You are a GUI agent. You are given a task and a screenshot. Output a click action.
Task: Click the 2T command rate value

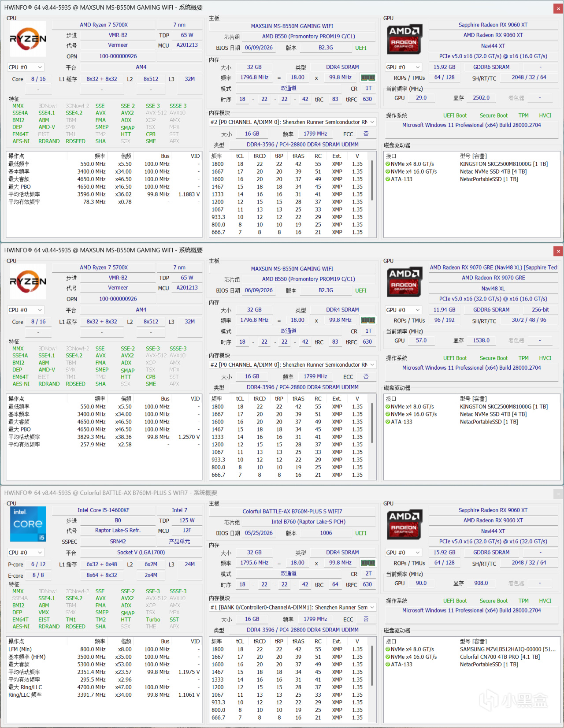pos(368,574)
